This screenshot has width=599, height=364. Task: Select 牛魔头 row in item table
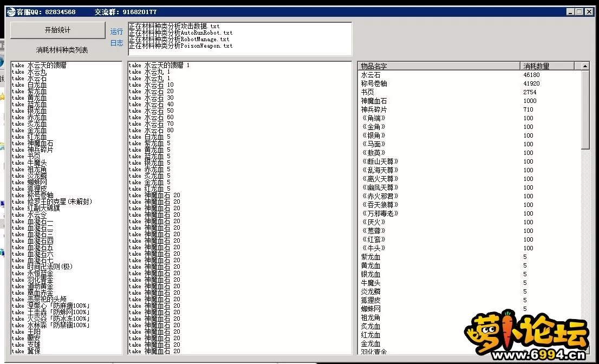tap(470, 283)
